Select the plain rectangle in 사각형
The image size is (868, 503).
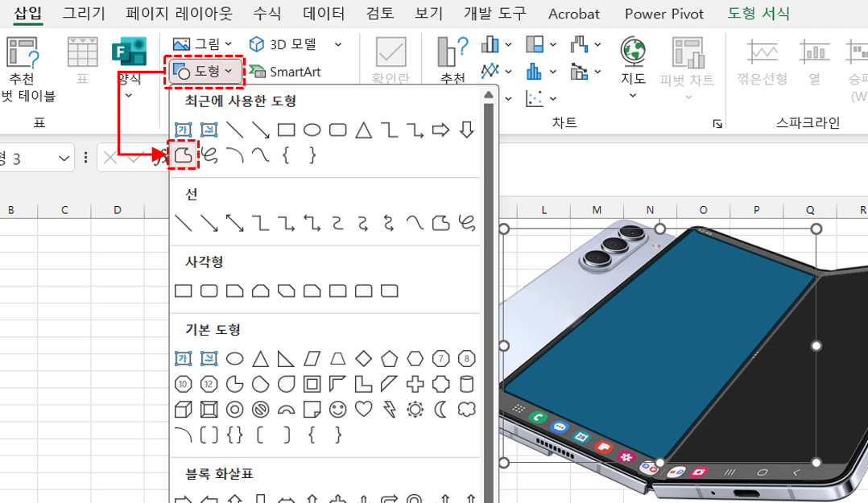click(x=184, y=291)
